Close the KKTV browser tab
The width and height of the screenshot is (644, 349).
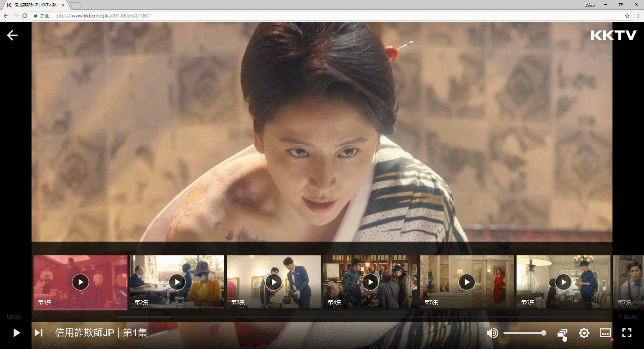point(63,5)
